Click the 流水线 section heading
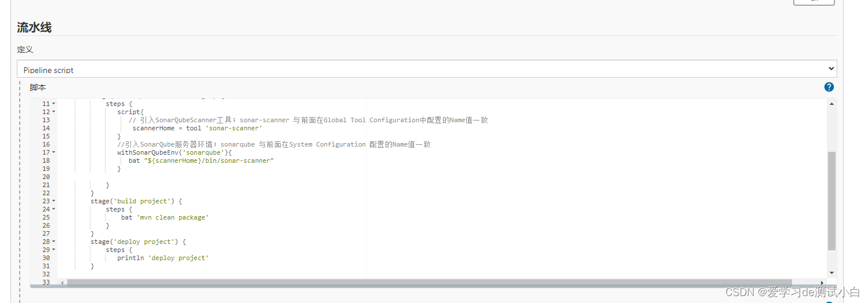This screenshot has height=303, width=868. click(34, 27)
